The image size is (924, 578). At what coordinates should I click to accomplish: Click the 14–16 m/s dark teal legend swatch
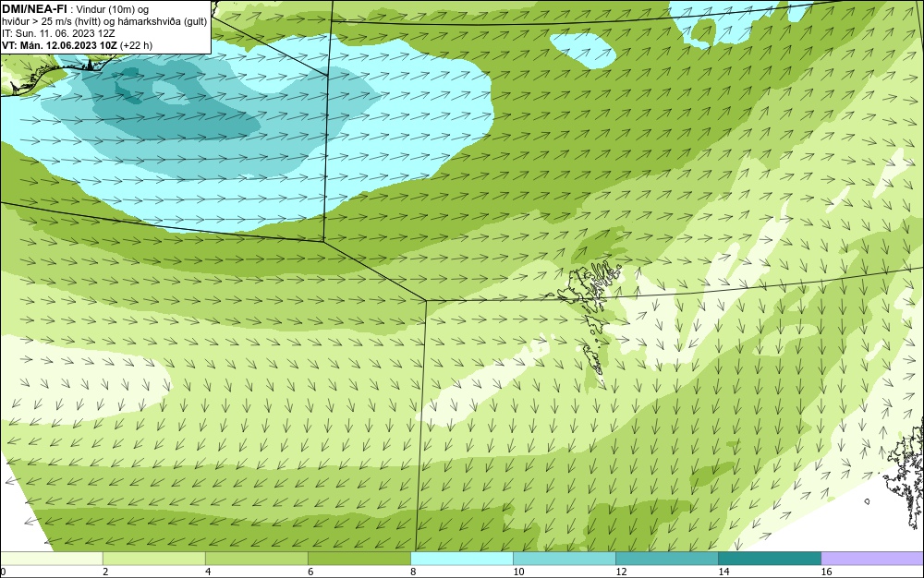click(x=770, y=559)
